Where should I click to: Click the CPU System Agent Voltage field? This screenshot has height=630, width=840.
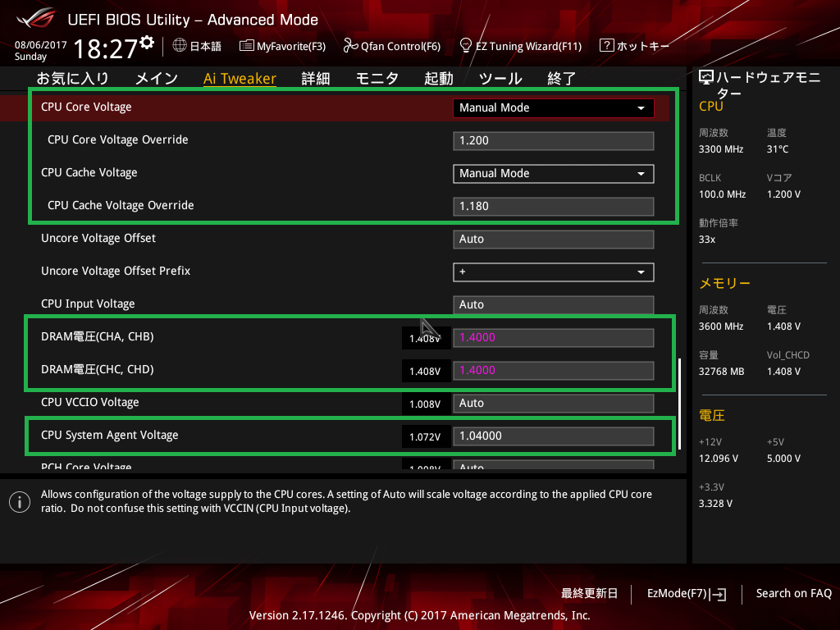coord(554,436)
